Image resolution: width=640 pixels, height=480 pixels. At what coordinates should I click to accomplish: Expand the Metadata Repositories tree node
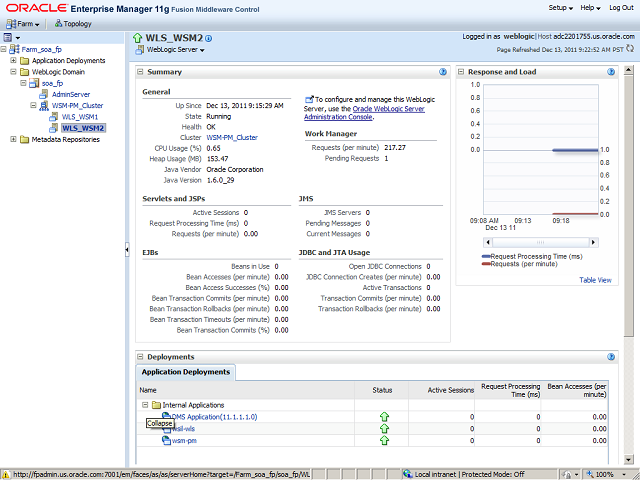coord(13,139)
